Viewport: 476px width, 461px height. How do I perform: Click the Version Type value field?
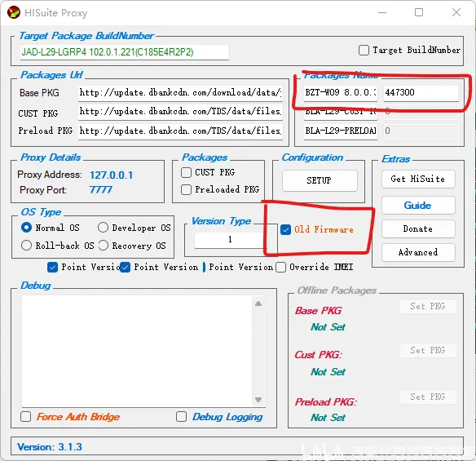(230, 240)
